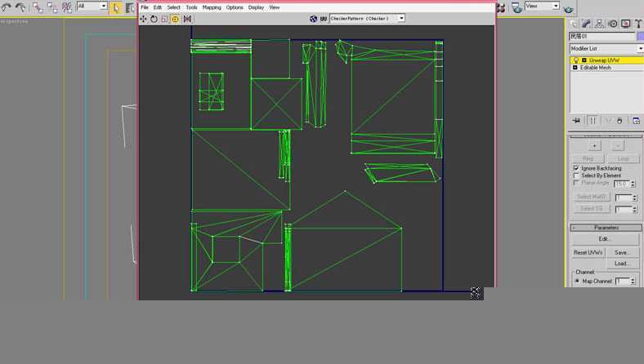Open File menu in Edit UVWs
Viewport: 644px width, 364px height.
coord(145,7)
